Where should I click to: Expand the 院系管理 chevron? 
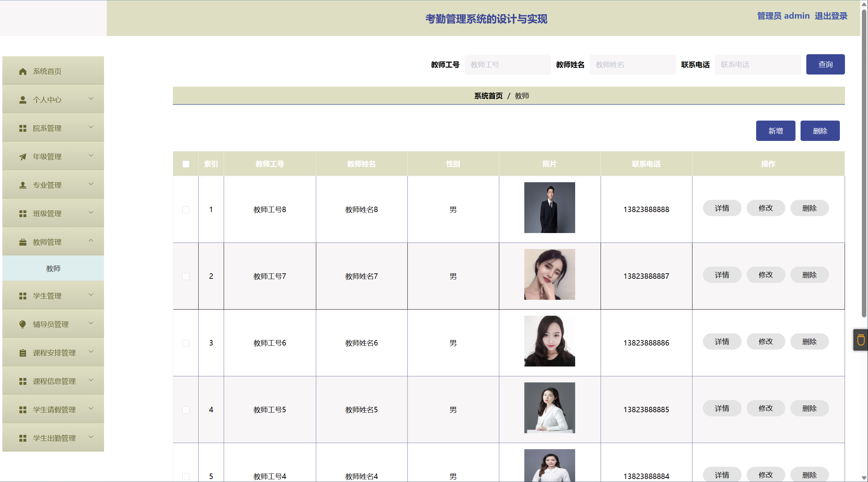(x=91, y=127)
